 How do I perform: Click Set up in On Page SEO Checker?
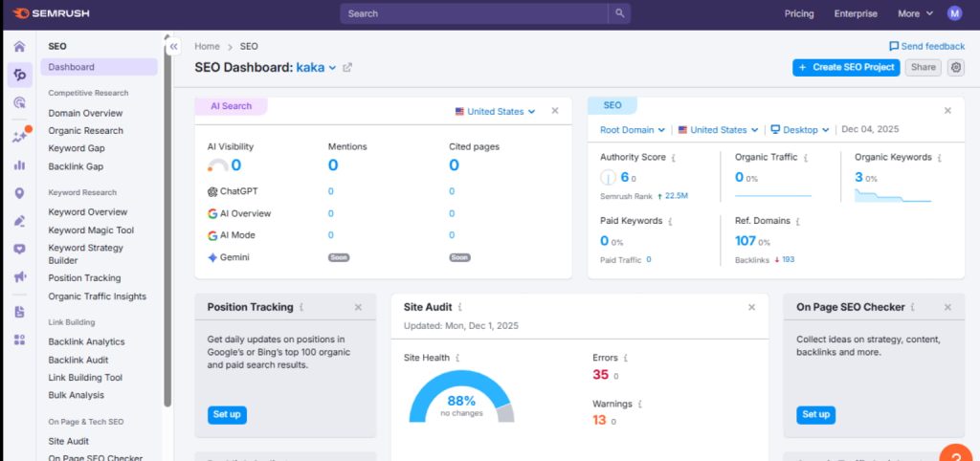pyautogui.click(x=815, y=415)
